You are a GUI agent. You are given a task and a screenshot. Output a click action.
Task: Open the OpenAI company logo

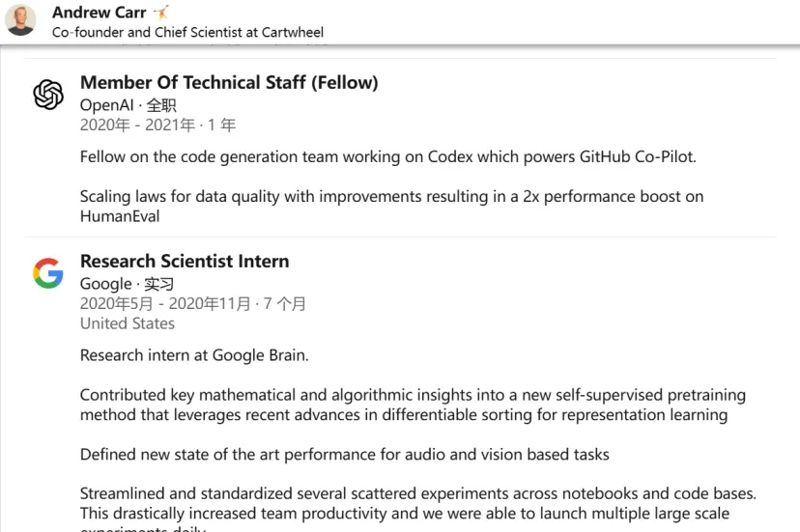tap(48, 95)
